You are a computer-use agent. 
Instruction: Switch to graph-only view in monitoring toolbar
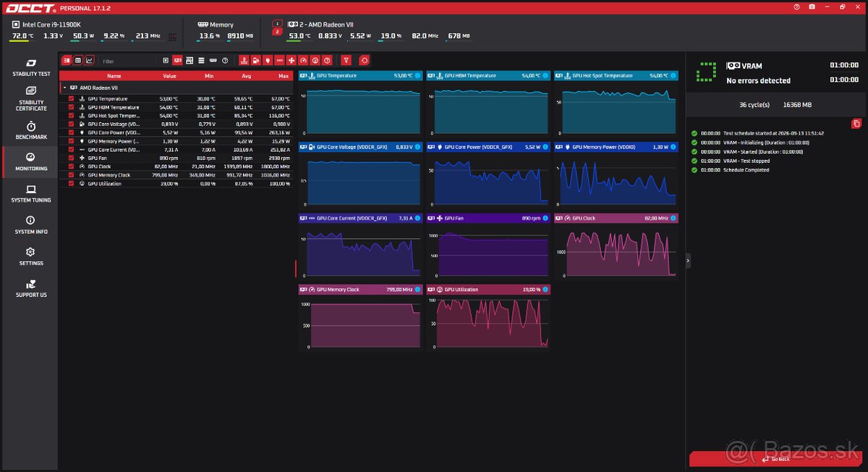90,61
